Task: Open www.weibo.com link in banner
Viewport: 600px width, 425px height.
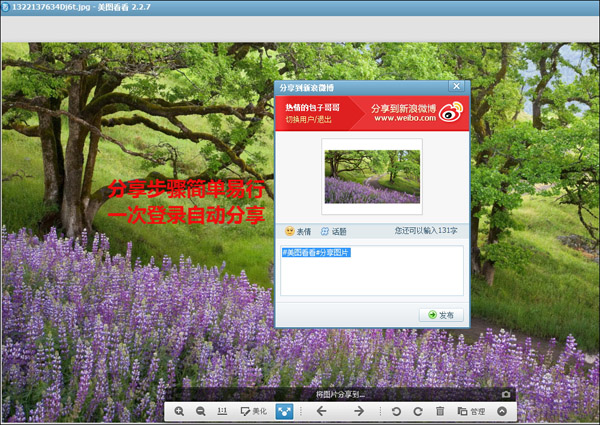Action: (405, 118)
